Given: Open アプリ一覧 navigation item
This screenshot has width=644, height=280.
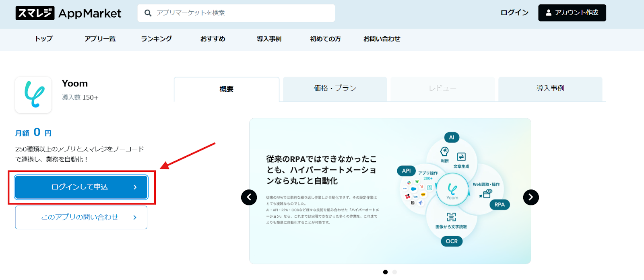Looking at the screenshot, I should 100,39.
